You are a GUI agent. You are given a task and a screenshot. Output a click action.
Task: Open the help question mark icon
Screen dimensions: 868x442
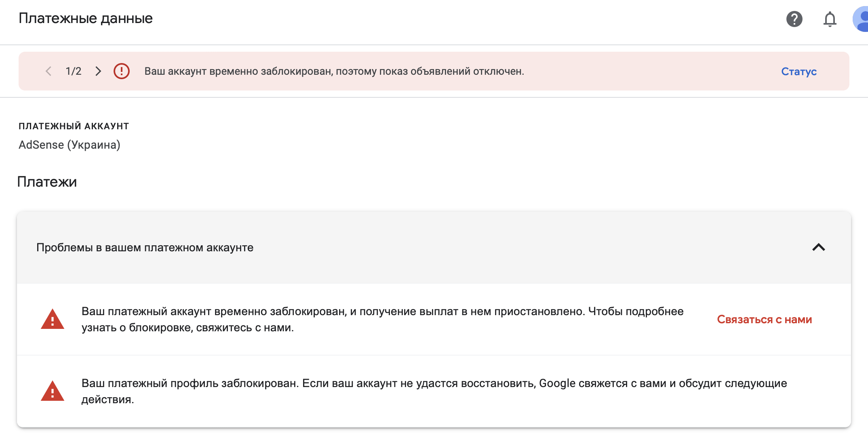pos(794,19)
